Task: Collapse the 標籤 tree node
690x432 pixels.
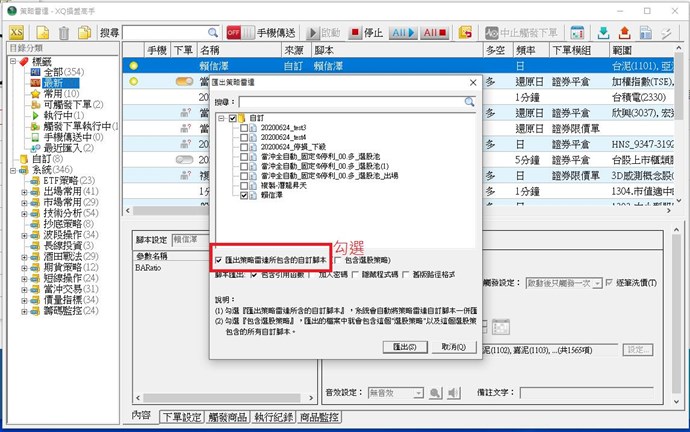Action: point(13,61)
